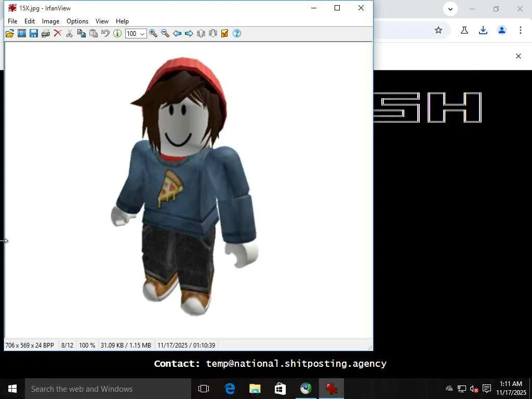Select the Roblox character image in the IrfanView viewer

click(184, 187)
